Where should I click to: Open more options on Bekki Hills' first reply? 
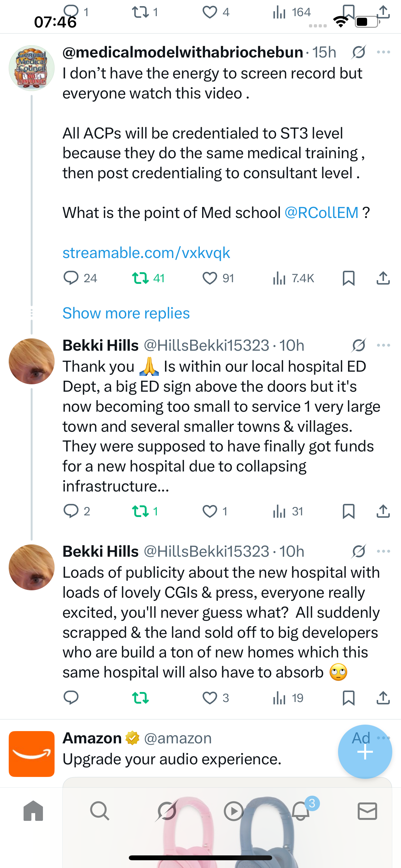click(384, 346)
